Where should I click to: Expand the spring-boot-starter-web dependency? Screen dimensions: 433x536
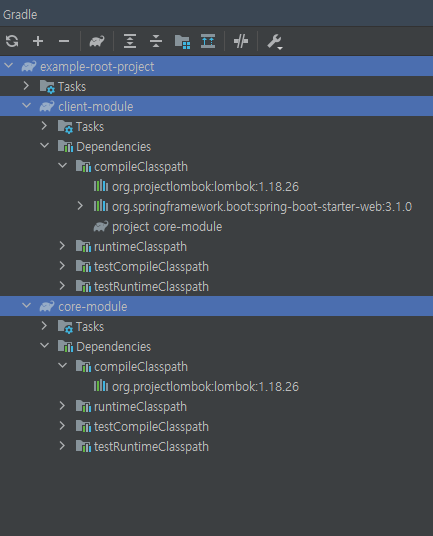(80, 206)
